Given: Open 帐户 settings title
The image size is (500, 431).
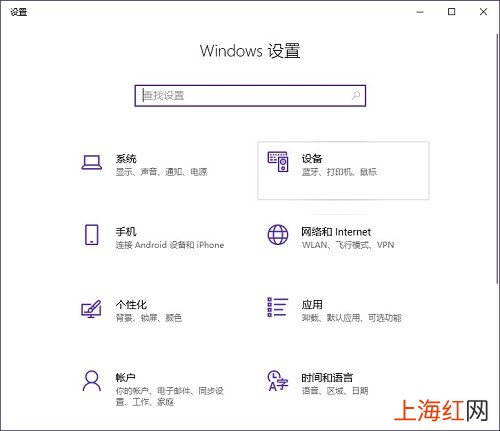Looking at the screenshot, I should pyautogui.click(x=126, y=378).
